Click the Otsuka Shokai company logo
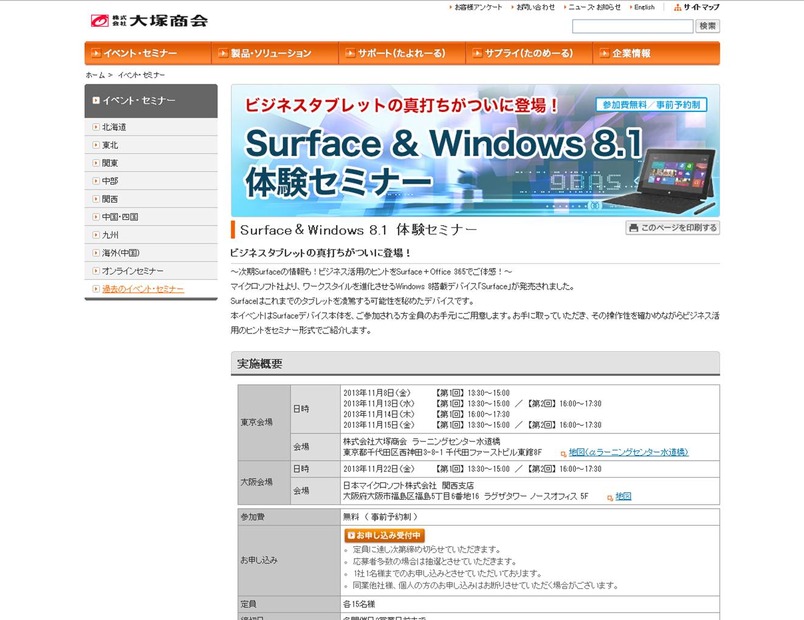The width and height of the screenshot is (804, 620). pyautogui.click(x=149, y=21)
